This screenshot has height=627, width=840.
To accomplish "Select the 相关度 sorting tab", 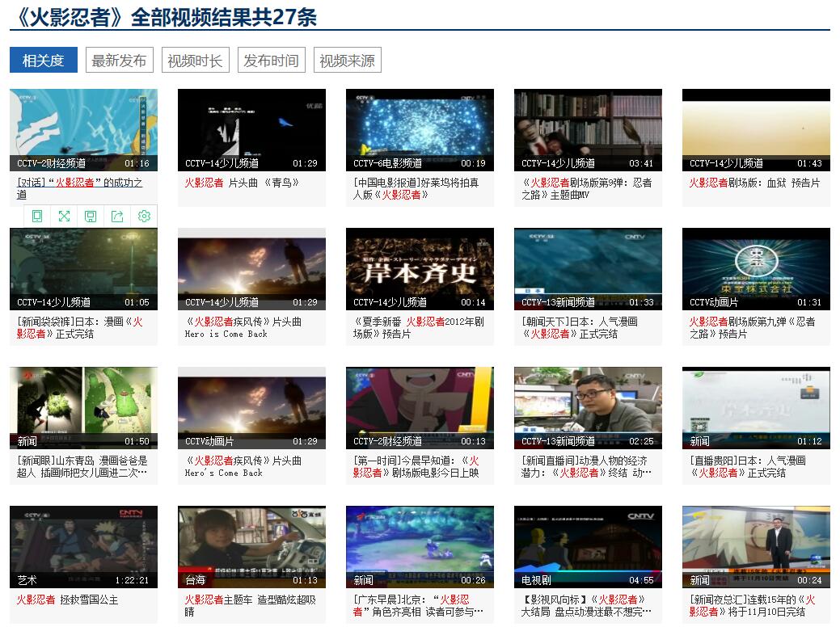I will pos(43,60).
